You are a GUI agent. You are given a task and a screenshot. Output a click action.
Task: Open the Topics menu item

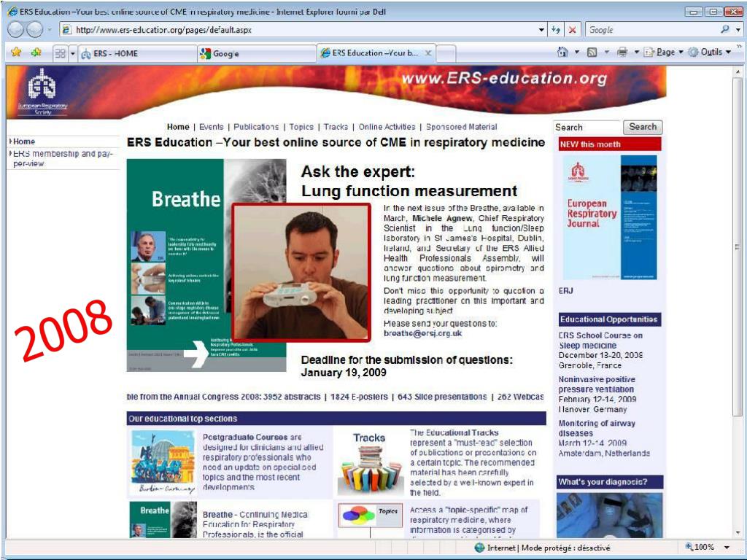click(x=301, y=127)
